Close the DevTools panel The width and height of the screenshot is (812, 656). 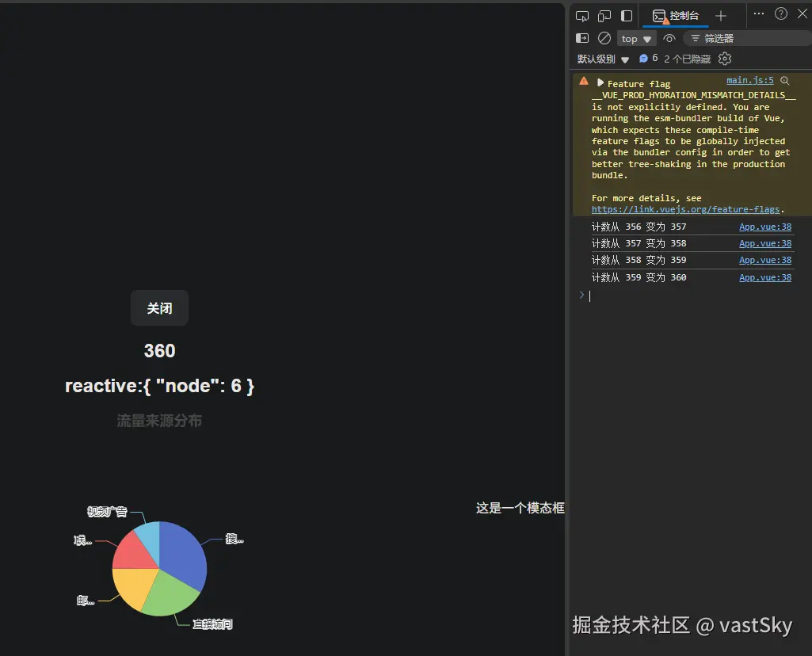[x=802, y=14]
